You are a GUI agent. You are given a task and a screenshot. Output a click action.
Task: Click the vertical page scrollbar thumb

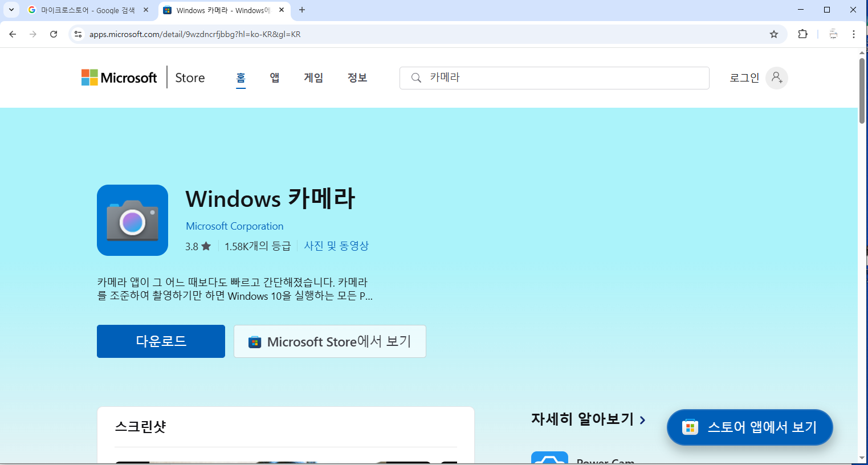pos(862,90)
